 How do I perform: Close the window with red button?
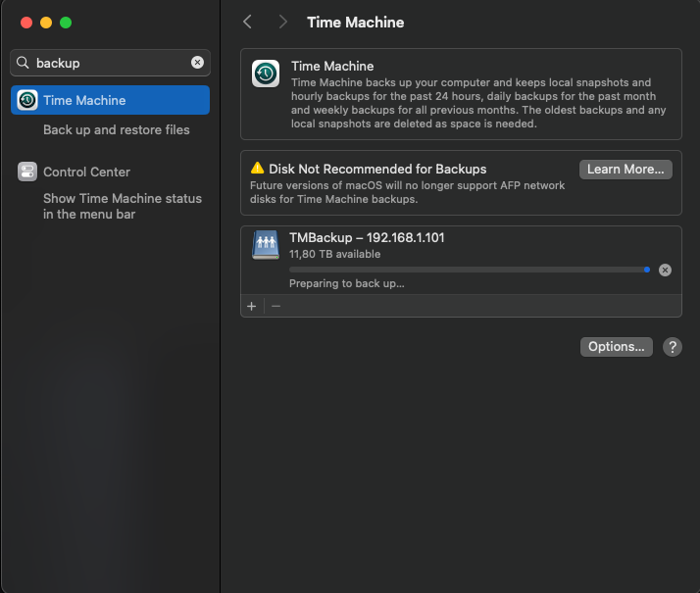click(26, 23)
